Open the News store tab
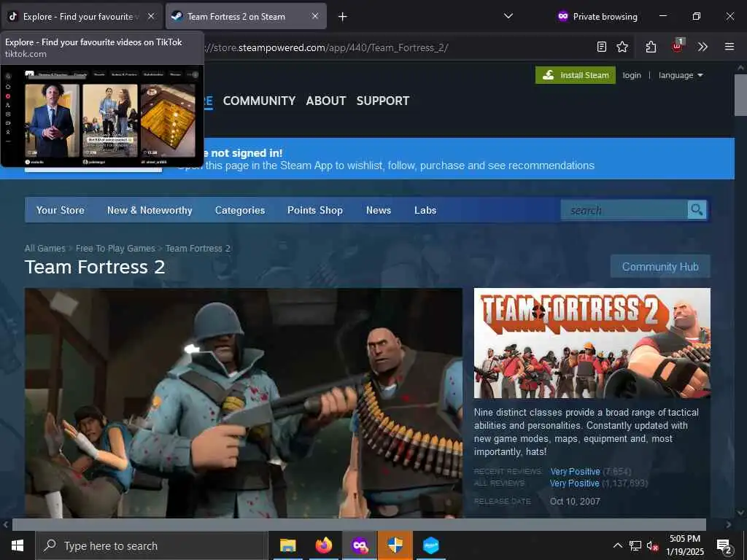 (x=379, y=210)
